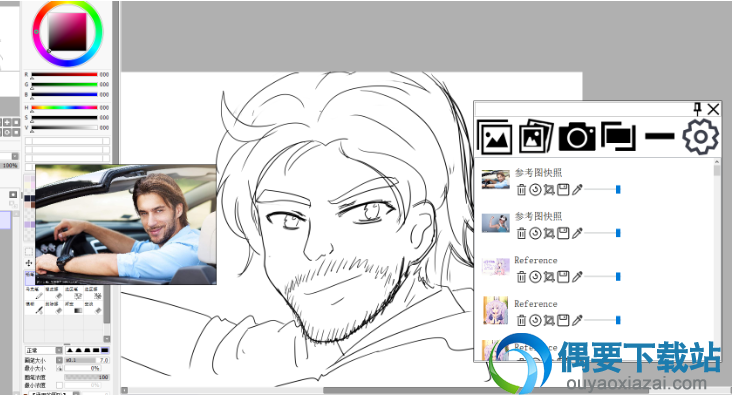Click the overlapping windows icon
The image size is (732, 395).
[x=619, y=136]
